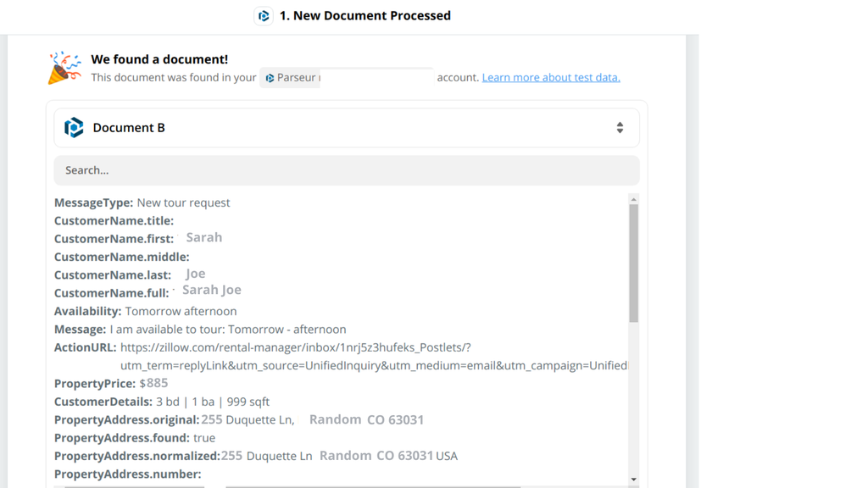Click the up-down chevron on the Document B selector
This screenshot has width=868, height=488.
pyautogui.click(x=620, y=127)
